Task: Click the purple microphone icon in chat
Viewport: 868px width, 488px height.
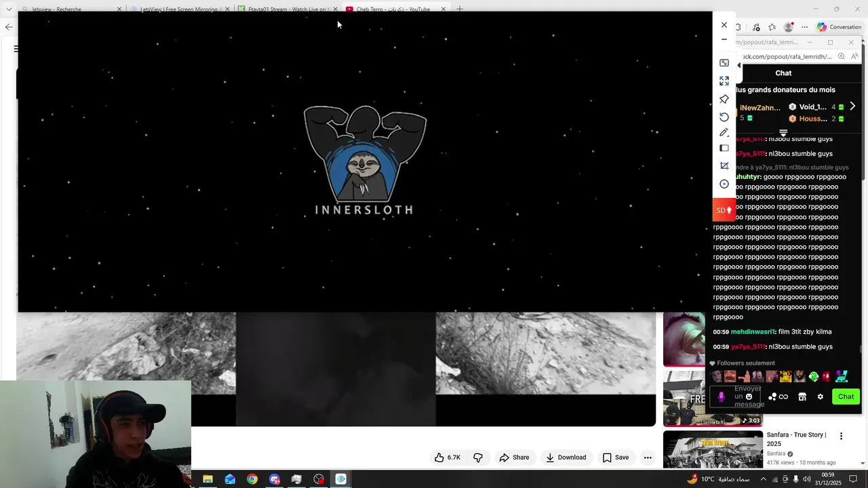Action: point(721,396)
